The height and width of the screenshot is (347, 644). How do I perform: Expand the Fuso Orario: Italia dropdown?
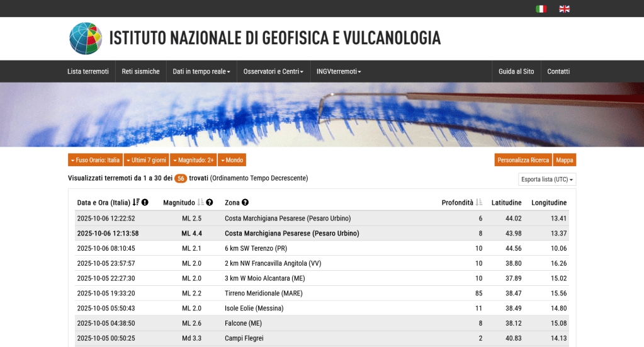(x=95, y=160)
